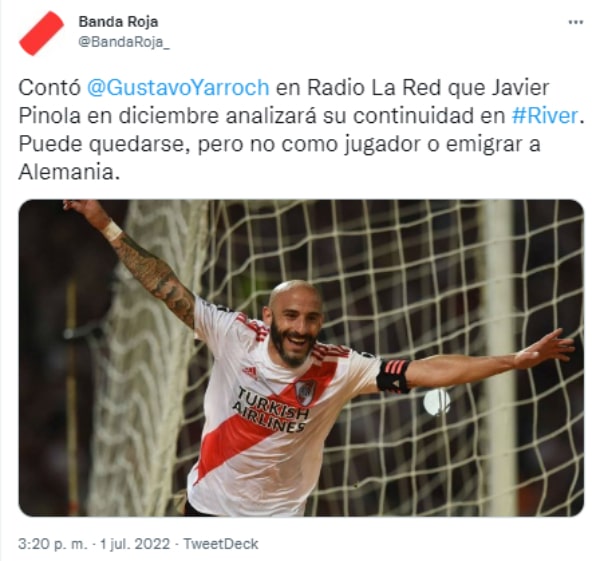Click the white ball behind the net
This screenshot has width=600, height=561.
click(437, 402)
